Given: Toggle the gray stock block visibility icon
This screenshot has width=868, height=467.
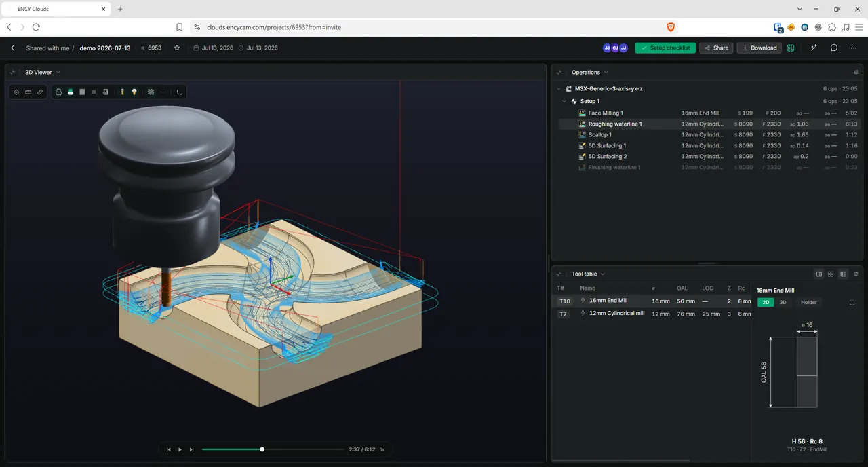Looking at the screenshot, I should point(82,92).
